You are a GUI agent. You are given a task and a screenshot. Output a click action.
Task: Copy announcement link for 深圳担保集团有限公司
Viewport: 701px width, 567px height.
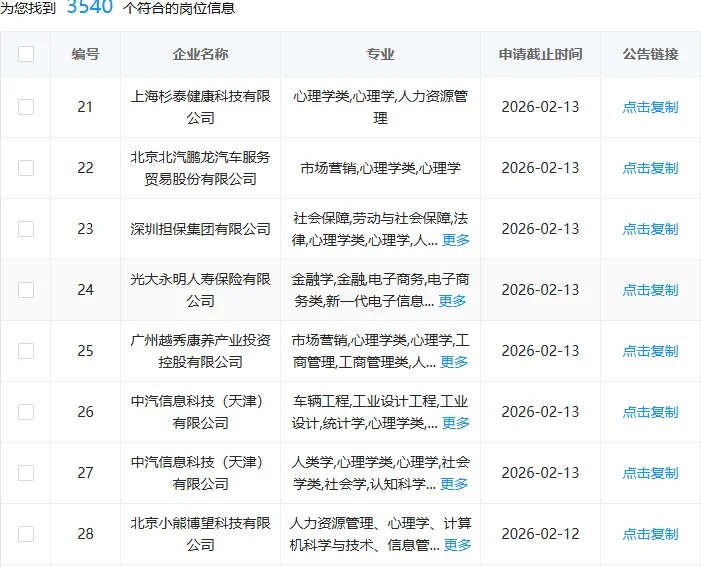650,229
